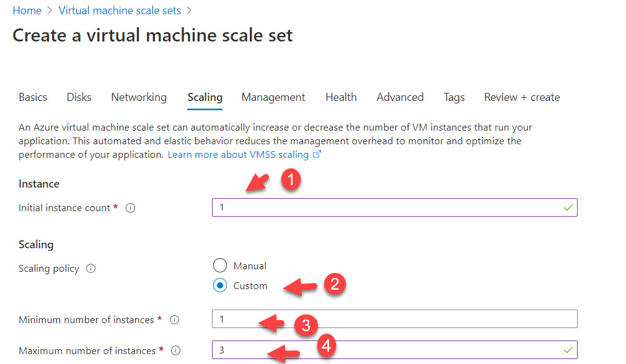626x364 pixels.
Task: Go back to Virtual machine scale sets breadcrumb
Action: click(x=120, y=11)
